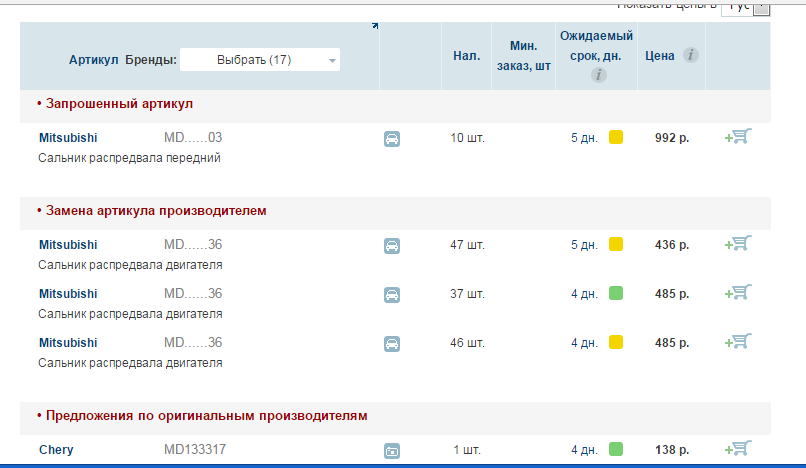Click the Мин. заказ, шт column header
The image size is (806, 468).
[524, 56]
